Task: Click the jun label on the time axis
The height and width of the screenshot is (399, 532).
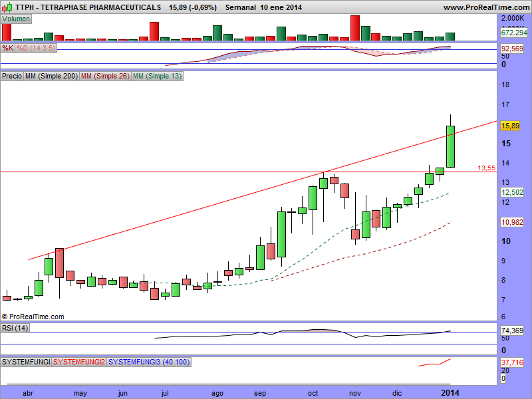Action: 123,394
